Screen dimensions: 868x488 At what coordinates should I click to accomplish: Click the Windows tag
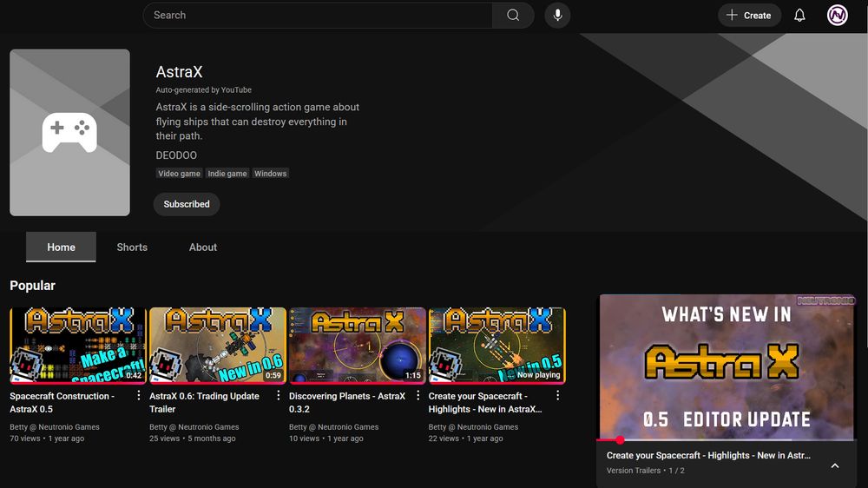tap(270, 174)
